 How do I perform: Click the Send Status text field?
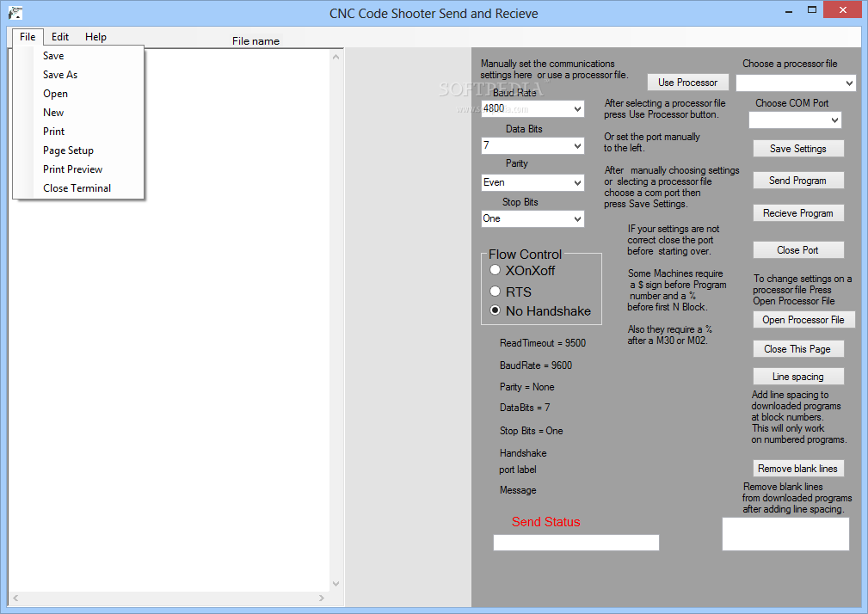point(576,542)
